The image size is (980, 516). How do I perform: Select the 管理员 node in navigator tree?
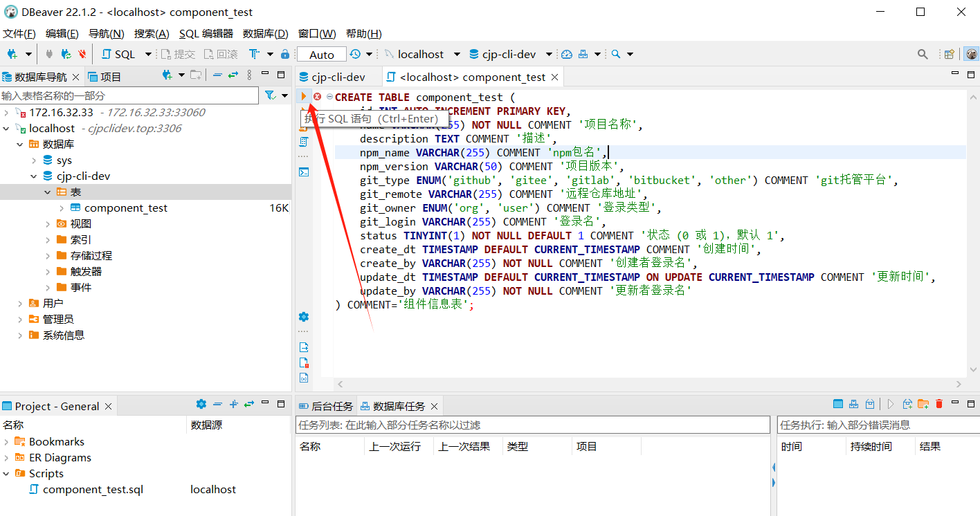click(x=58, y=320)
